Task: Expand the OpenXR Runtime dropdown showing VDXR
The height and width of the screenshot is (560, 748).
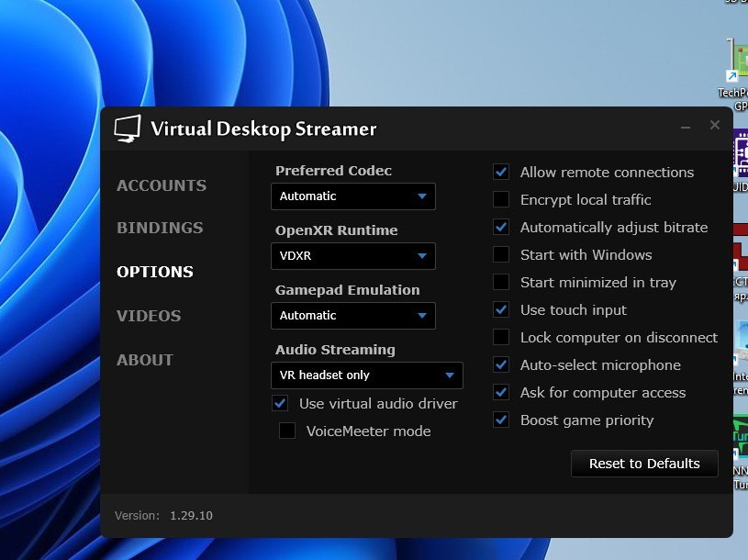Action: click(353, 256)
